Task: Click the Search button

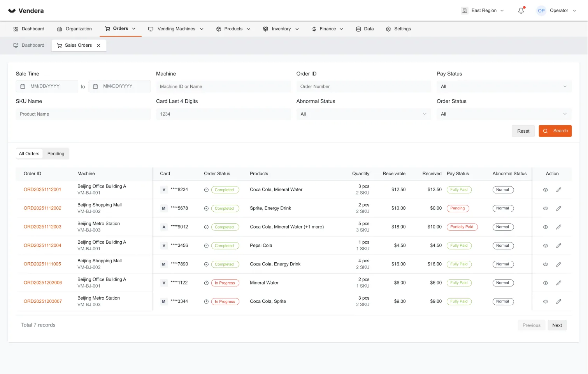Action: tap(555, 131)
